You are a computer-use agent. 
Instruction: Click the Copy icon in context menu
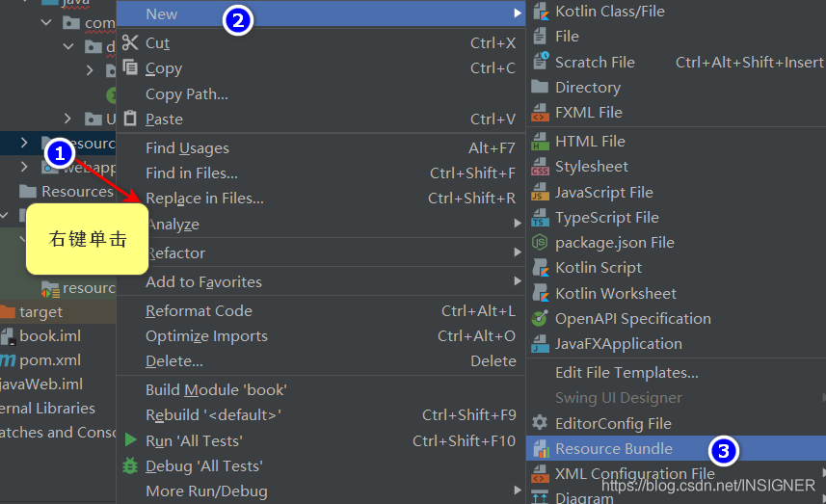click(x=130, y=67)
